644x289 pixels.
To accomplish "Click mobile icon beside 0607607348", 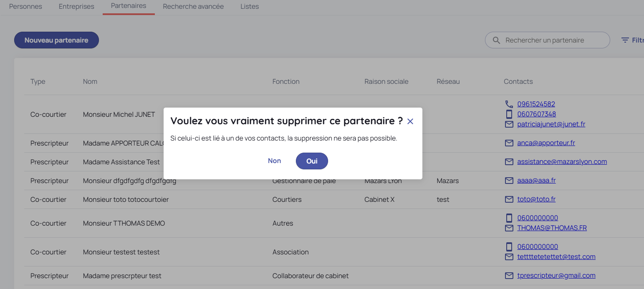I will click(x=509, y=114).
